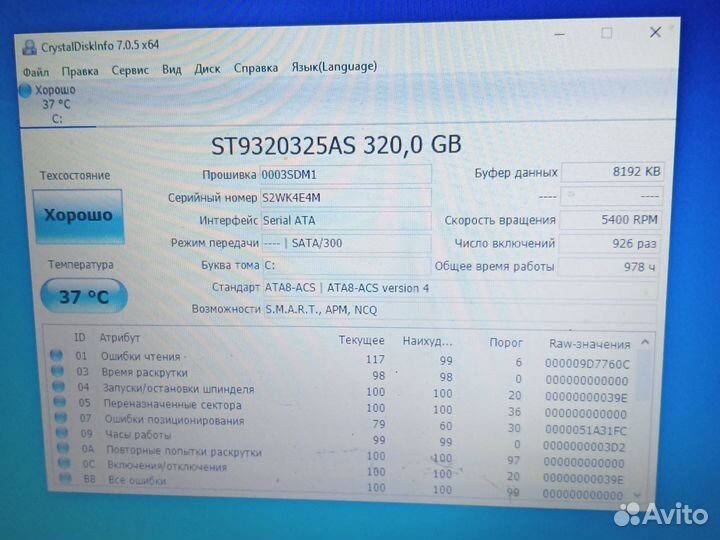Click the Порог column header
Image resolution: width=720 pixels, height=540 pixels.
(506, 343)
